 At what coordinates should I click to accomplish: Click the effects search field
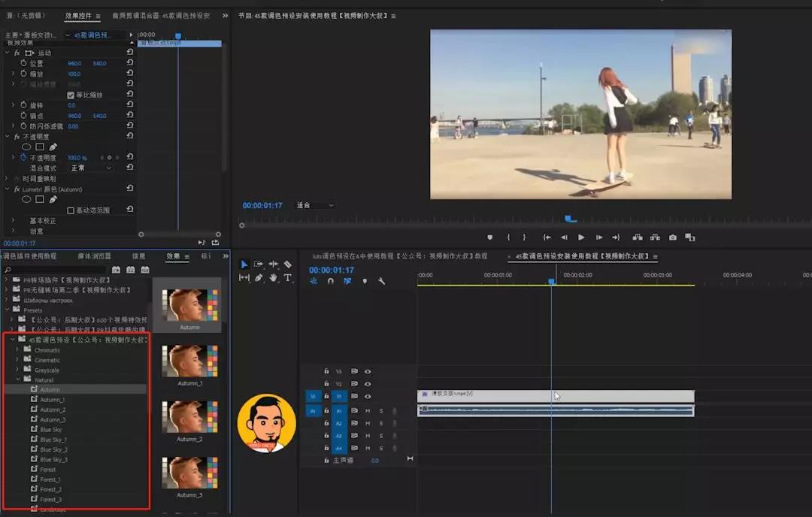(55, 270)
